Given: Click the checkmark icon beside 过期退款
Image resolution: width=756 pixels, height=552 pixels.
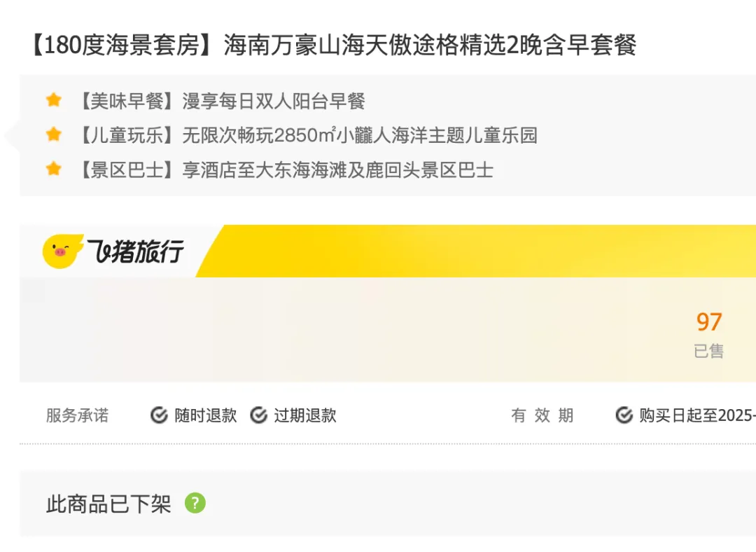Looking at the screenshot, I should click(258, 415).
